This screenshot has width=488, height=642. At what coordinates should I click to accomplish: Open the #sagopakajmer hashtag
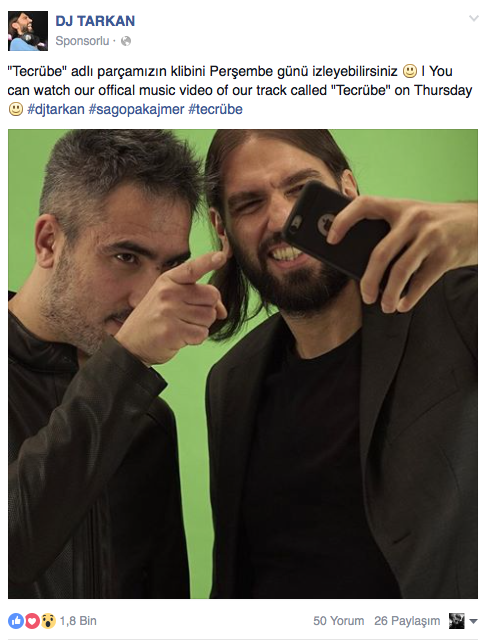tap(136, 109)
